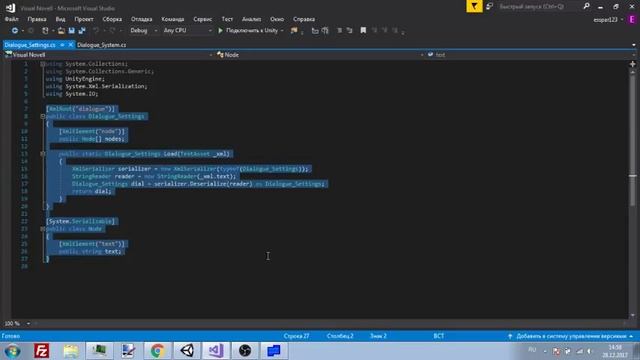Switch to the Dialogue_System.cs tab

[102, 45]
